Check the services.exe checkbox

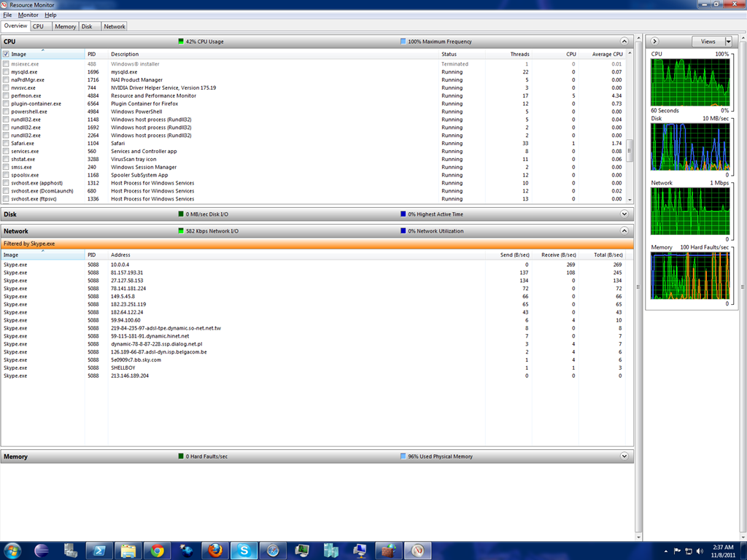(6, 152)
